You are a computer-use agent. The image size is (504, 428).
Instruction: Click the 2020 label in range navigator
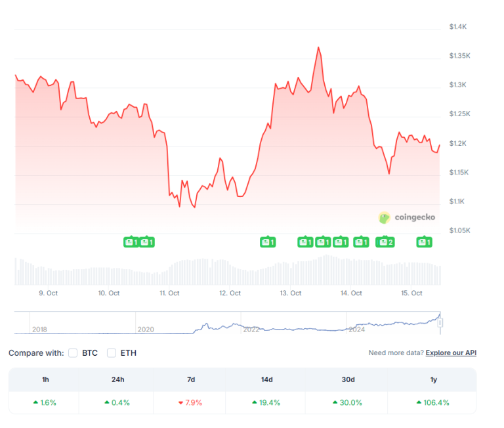point(146,330)
